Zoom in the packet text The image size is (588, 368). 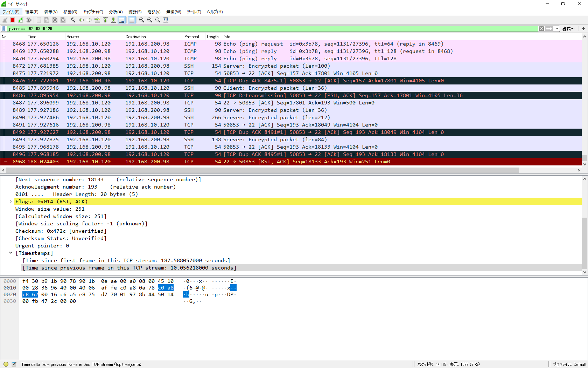[x=142, y=20]
